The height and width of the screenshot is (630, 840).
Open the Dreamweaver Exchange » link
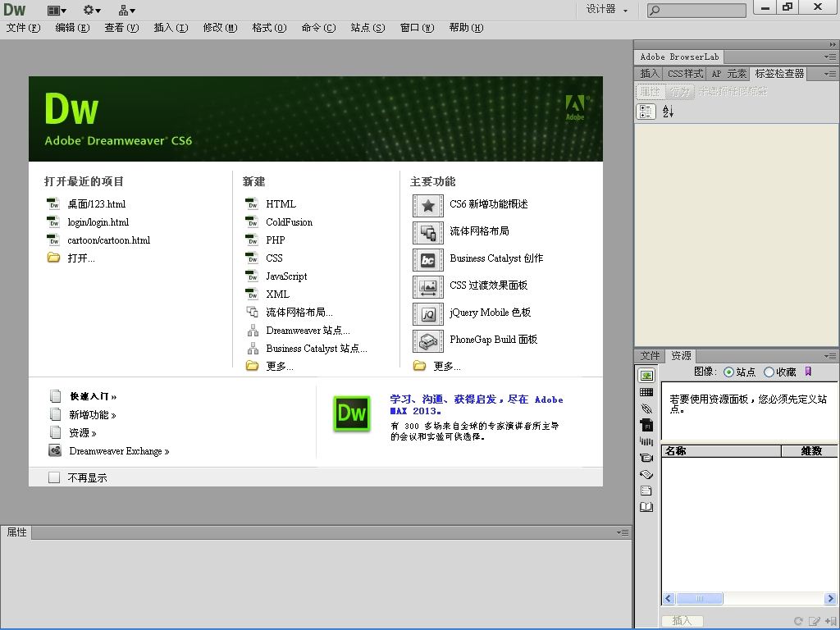tap(119, 451)
